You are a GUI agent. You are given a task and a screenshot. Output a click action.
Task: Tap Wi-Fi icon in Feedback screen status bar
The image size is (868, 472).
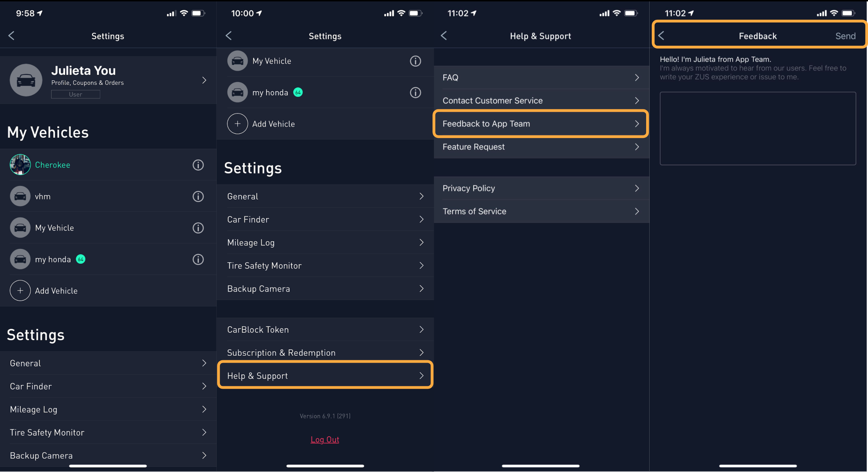click(x=834, y=13)
